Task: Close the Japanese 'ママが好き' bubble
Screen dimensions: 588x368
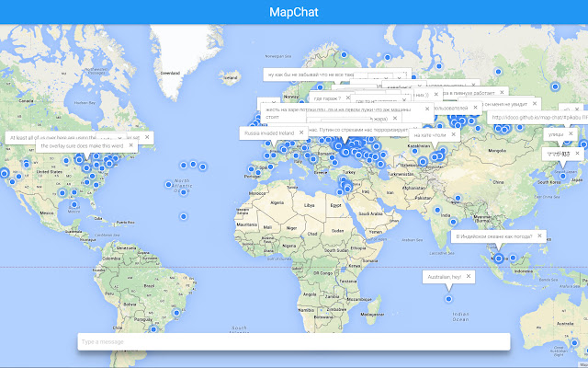Action: 577,154
